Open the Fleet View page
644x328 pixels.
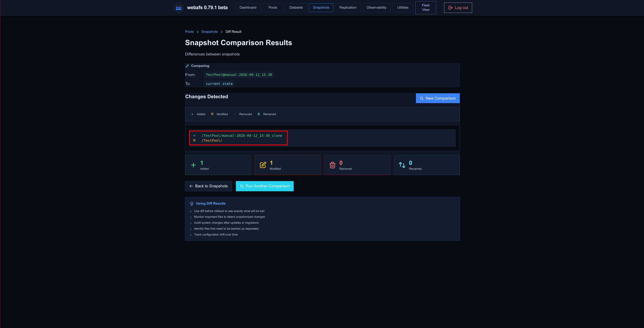tap(426, 7)
